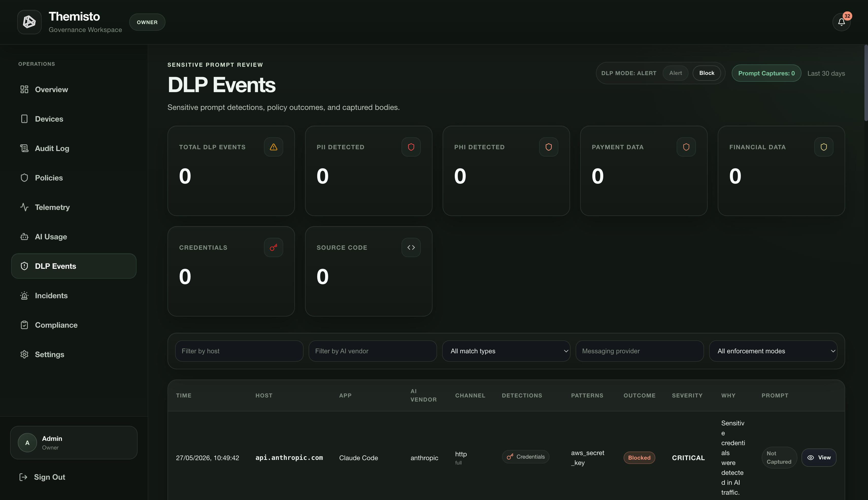Click the Credentials detection tag
Viewport: 868px width, 500px height.
coord(525,457)
